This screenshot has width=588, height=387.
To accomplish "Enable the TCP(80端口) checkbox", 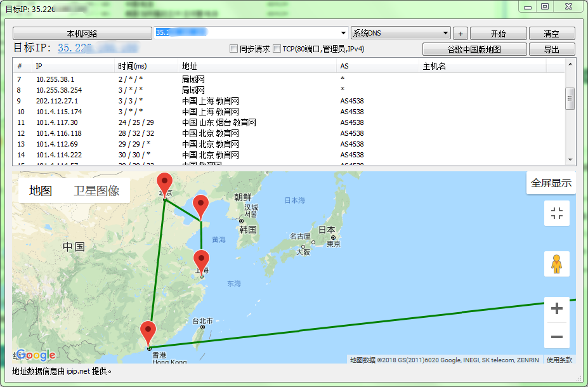I will click(277, 49).
